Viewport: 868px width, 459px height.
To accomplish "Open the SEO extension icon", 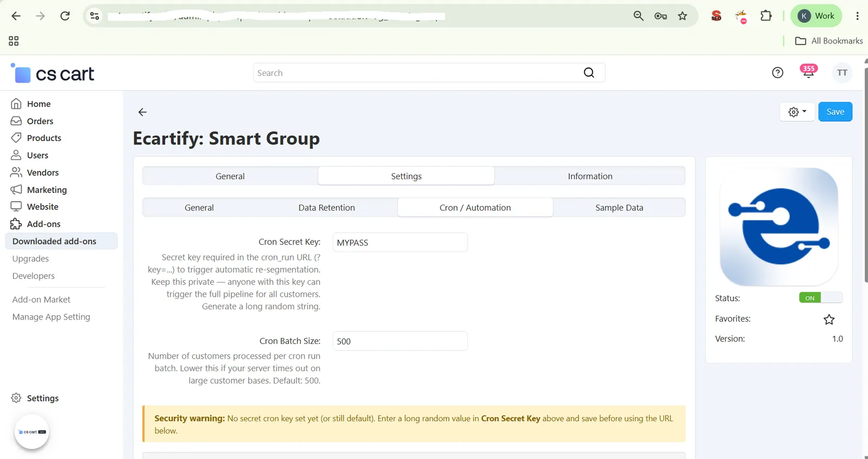I will (716, 16).
